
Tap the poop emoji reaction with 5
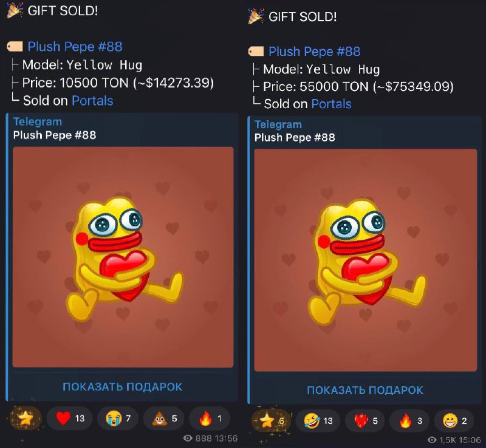click(164, 419)
